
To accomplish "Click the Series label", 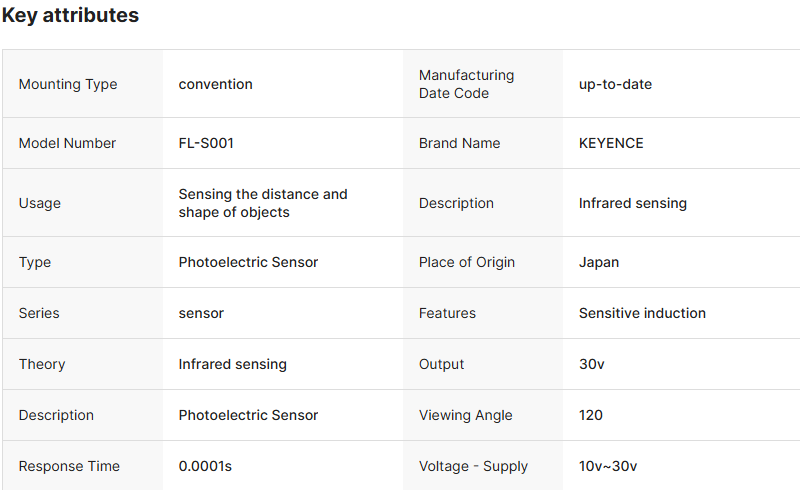I will 39,313.
